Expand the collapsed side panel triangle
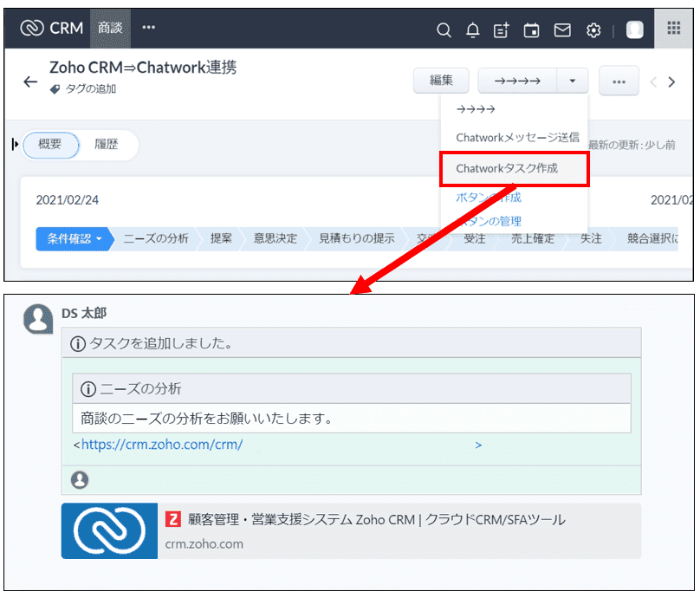The height and width of the screenshot is (598, 700). [16, 145]
